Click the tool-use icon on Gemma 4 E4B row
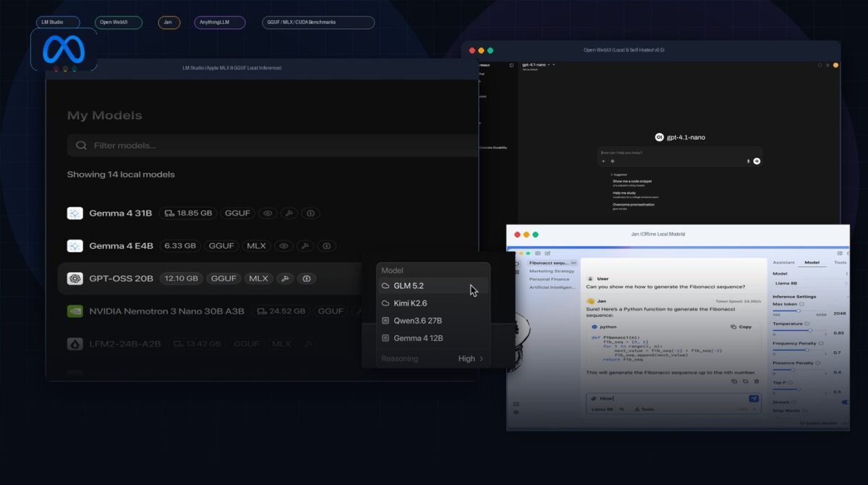The height and width of the screenshot is (485, 868). coord(305,246)
